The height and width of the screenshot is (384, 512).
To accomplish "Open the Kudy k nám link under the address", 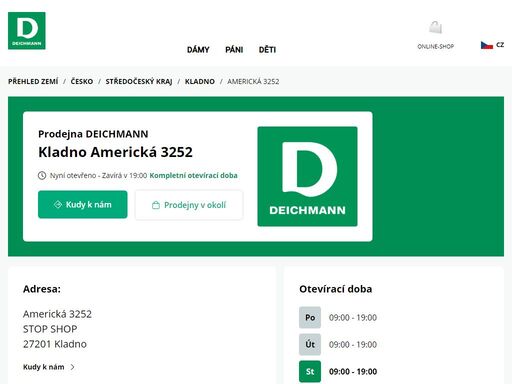I will [x=44, y=367].
